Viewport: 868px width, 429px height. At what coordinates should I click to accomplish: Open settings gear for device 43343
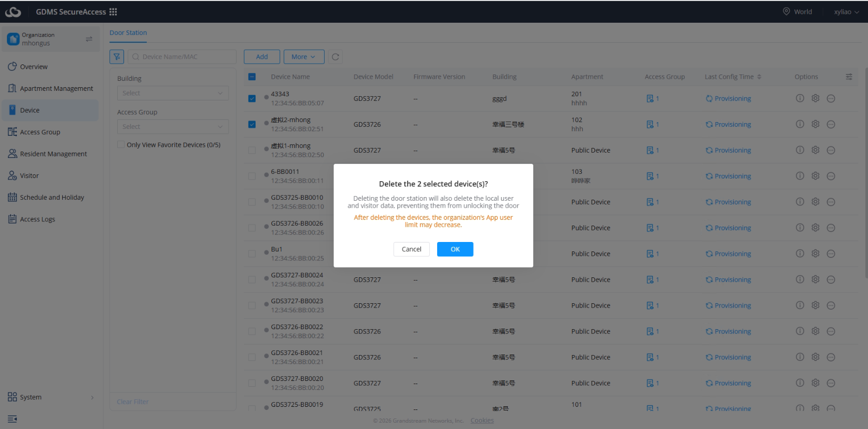815,98
